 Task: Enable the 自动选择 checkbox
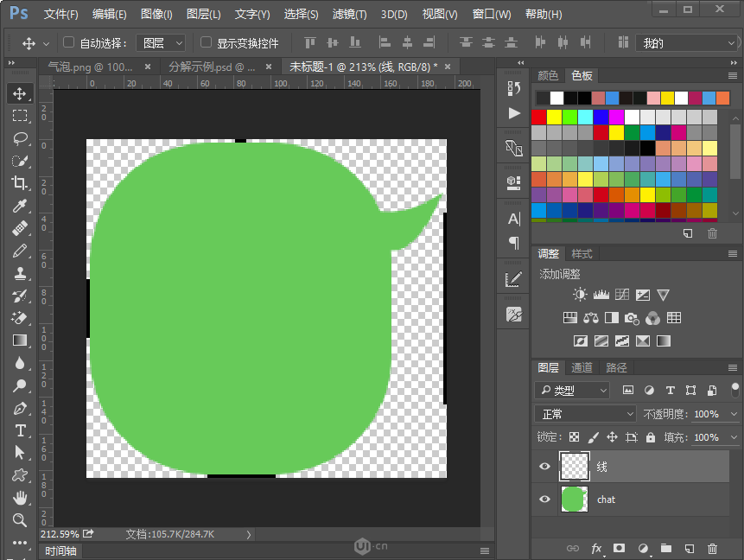[x=69, y=42]
